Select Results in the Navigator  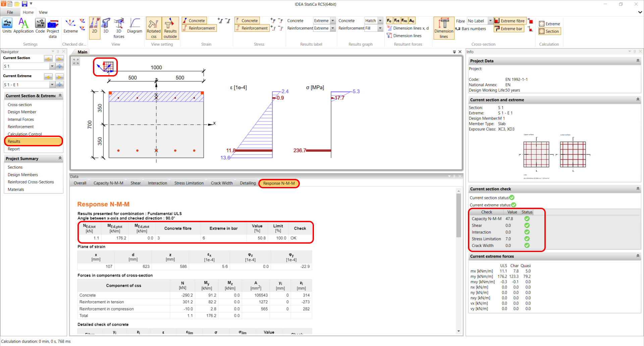click(x=14, y=141)
